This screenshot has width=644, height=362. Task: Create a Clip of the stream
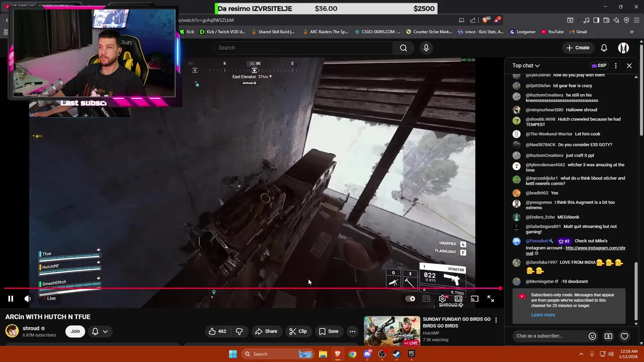tap(298, 331)
